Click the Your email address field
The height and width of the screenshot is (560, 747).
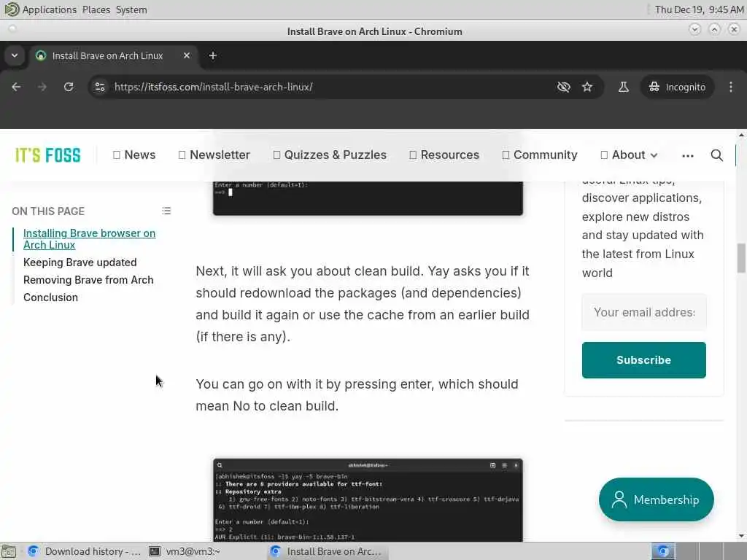(x=644, y=312)
